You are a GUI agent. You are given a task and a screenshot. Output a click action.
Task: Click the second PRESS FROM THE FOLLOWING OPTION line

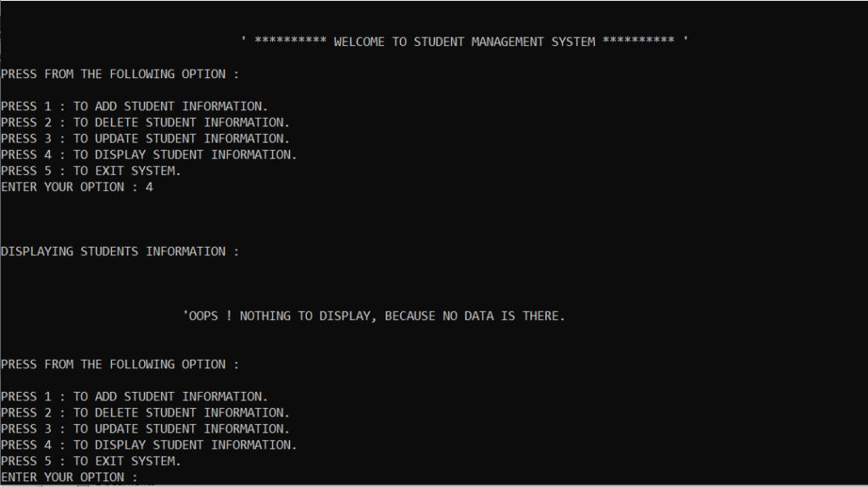pos(120,364)
